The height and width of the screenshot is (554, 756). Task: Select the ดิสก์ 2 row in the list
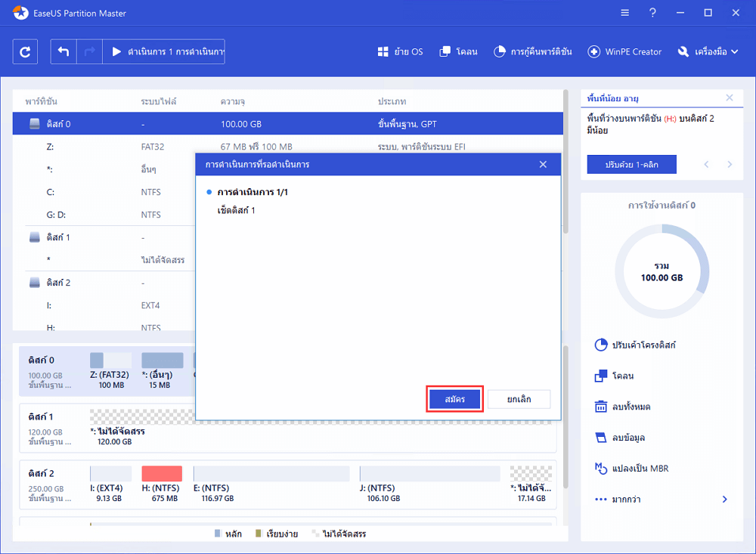click(x=104, y=283)
